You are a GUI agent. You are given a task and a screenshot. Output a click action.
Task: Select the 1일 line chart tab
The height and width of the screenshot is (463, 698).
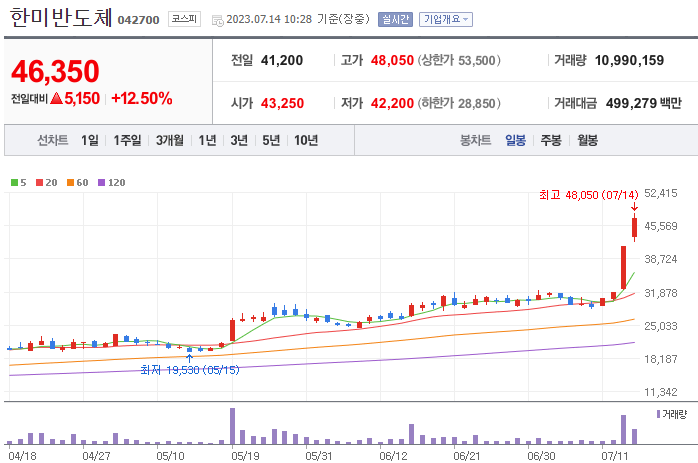click(89, 141)
